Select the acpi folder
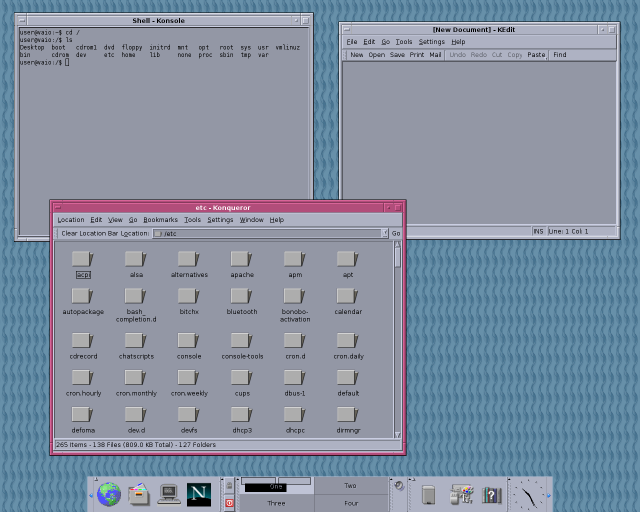Viewport: 640px width, 512px height. tap(83, 264)
